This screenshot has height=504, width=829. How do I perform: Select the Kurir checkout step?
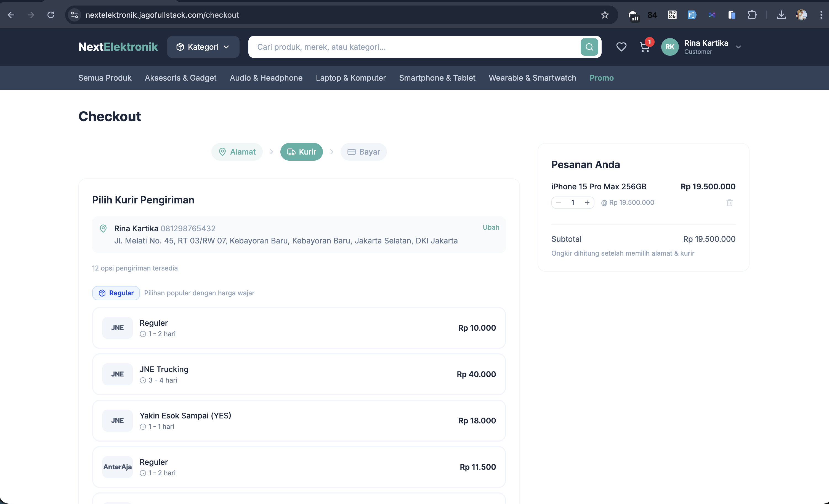tap(301, 152)
